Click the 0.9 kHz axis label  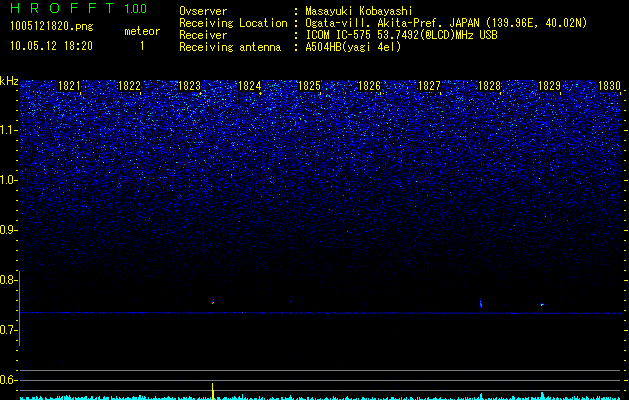[7, 230]
